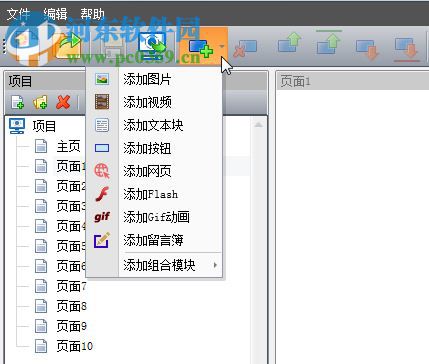Click the page icon next to 主页

click(x=41, y=146)
